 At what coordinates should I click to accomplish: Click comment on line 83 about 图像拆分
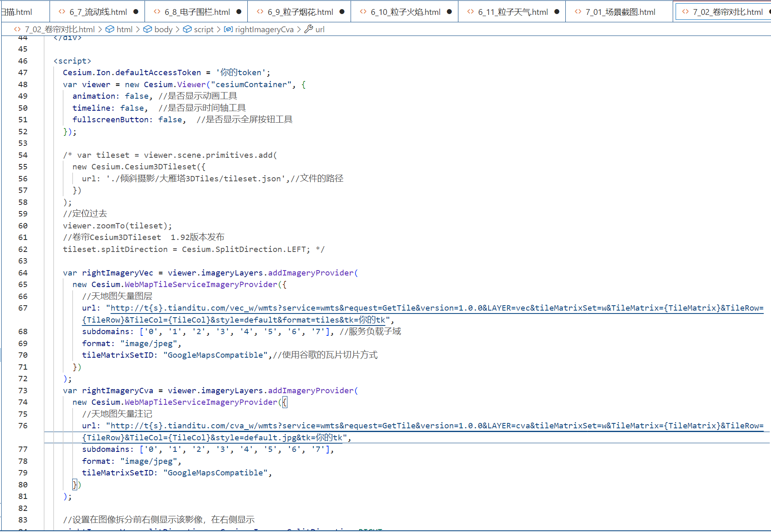tap(159, 520)
